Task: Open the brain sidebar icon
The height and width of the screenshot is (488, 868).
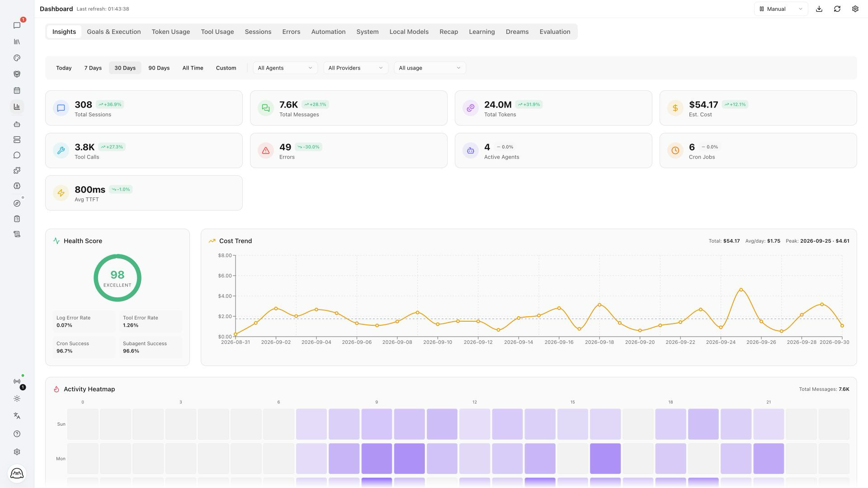Action: (x=17, y=186)
